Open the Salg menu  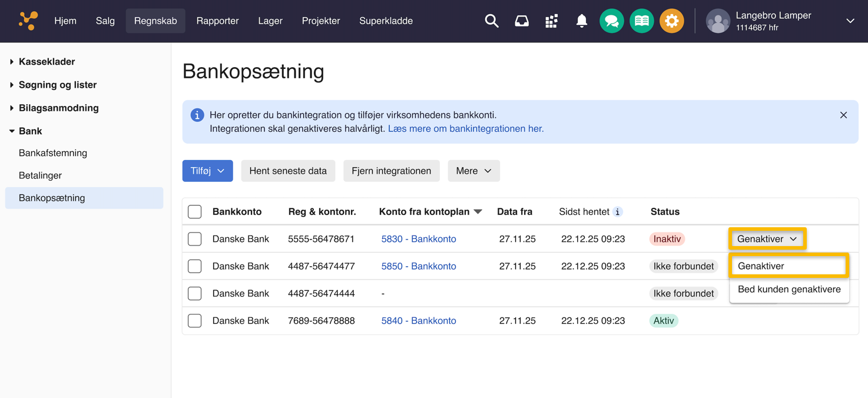point(105,21)
